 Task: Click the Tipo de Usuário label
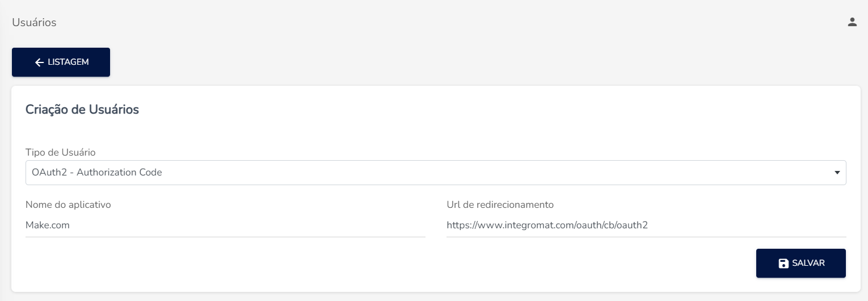61,152
